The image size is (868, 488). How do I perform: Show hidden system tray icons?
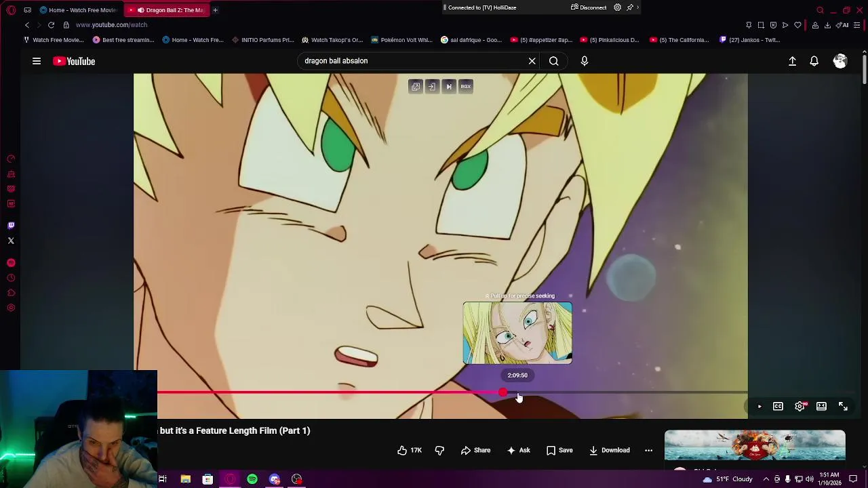(x=766, y=479)
